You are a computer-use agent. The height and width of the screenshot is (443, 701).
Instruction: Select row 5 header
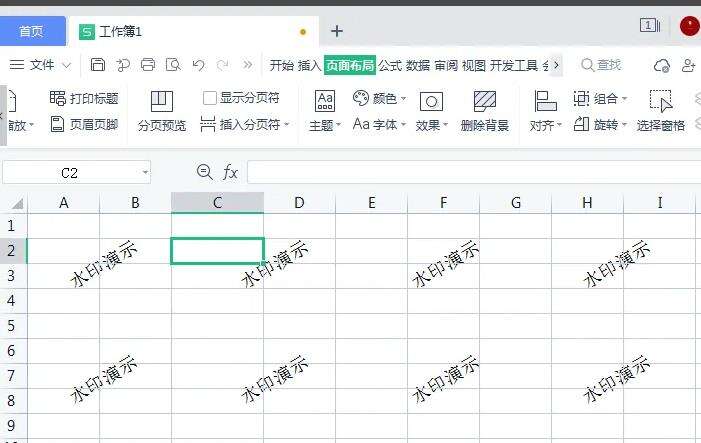click(12, 326)
